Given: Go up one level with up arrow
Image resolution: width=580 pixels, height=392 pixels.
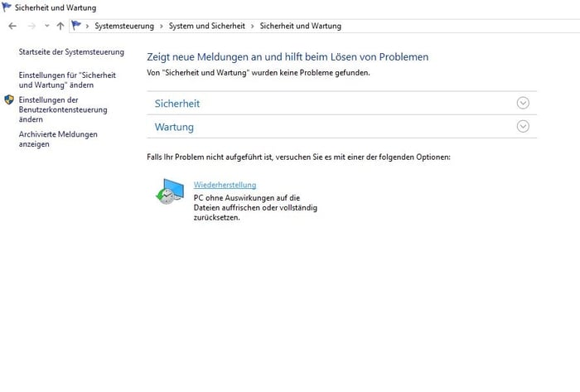Looking at the screenshot, I should [x=60, y=26].
